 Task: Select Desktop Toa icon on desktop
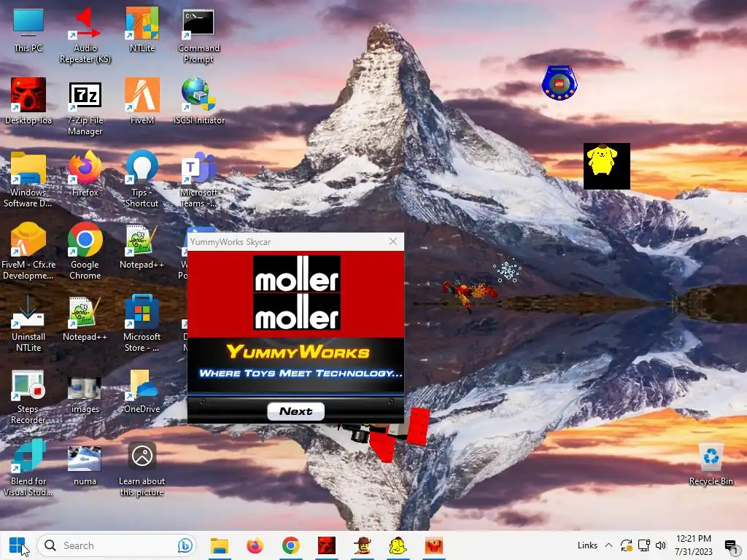[x=28, y=102]
